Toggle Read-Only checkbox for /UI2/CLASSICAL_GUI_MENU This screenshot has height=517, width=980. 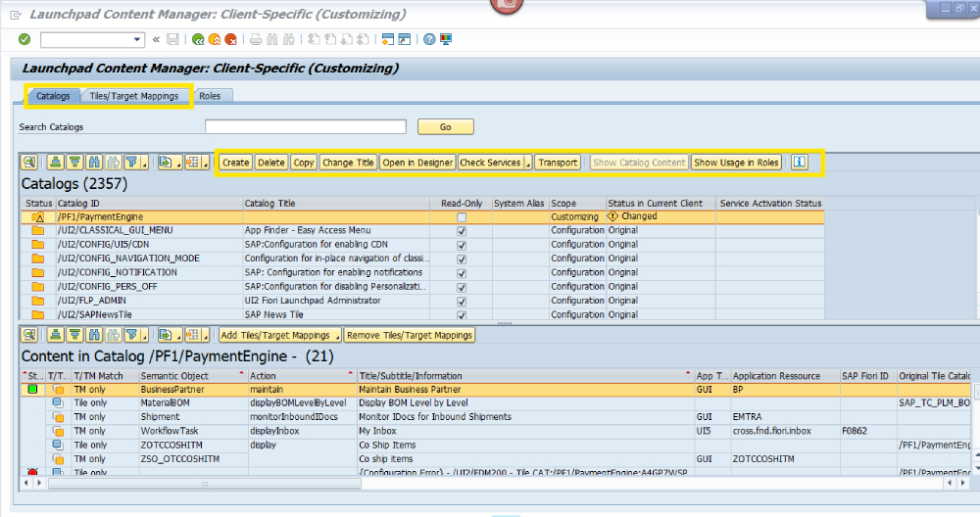(x=461, y=230)
